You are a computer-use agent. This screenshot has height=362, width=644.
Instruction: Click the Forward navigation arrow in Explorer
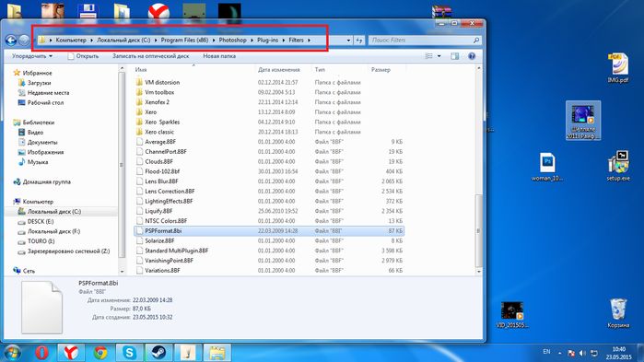[x=25, y=41]
